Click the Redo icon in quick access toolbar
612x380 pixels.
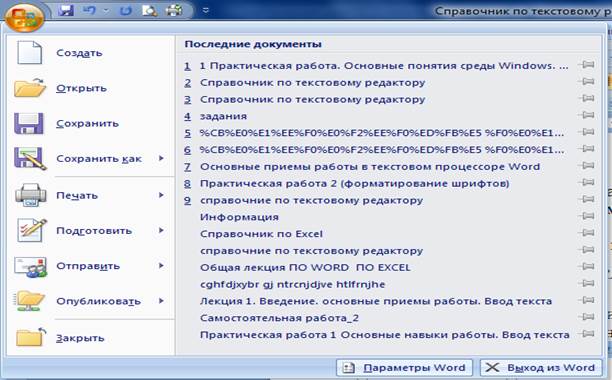(x=126, y=11)
